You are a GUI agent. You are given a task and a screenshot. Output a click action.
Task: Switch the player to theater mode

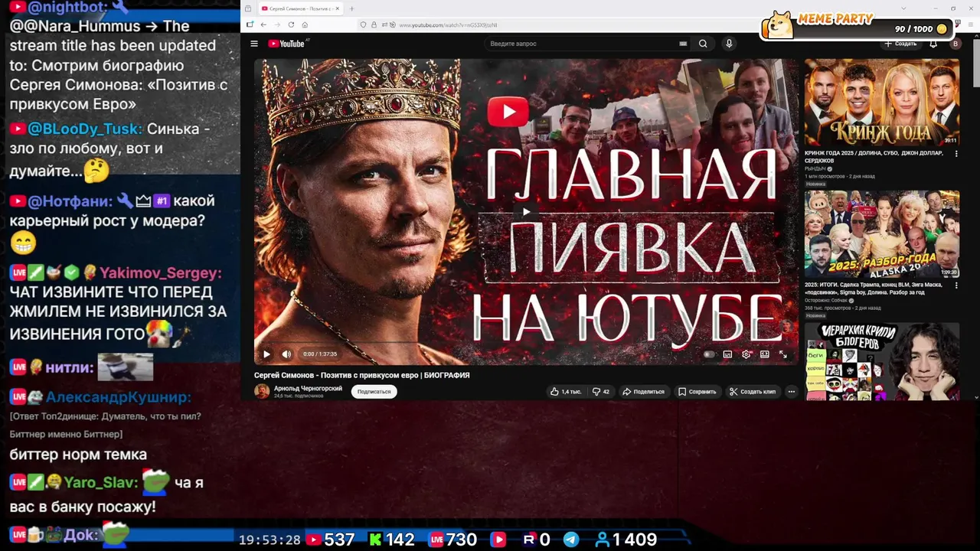point(765,354)
